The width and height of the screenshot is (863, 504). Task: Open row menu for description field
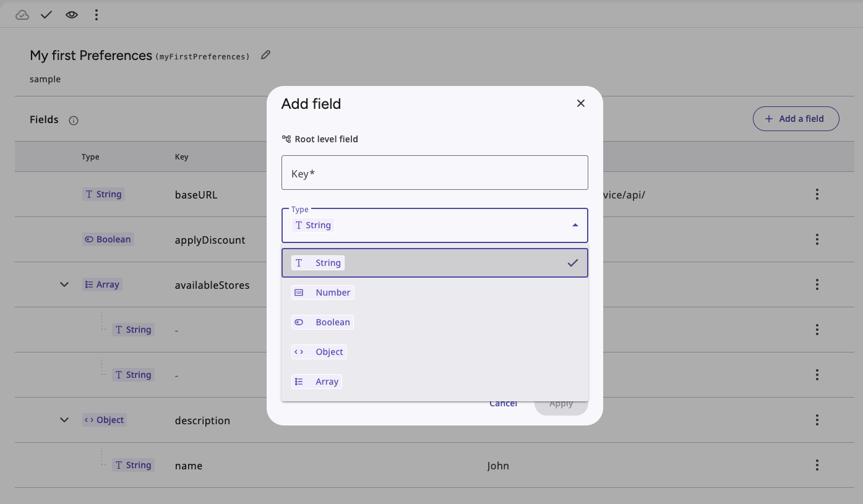[817, 421]
